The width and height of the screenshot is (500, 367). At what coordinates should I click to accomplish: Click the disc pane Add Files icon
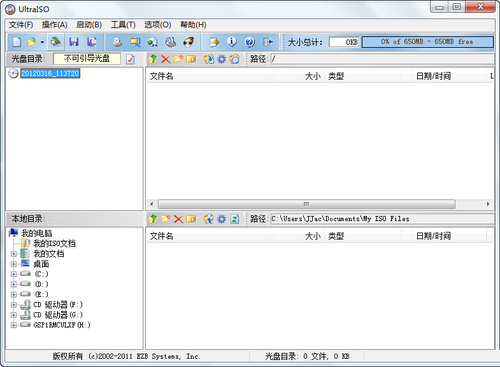209,59
